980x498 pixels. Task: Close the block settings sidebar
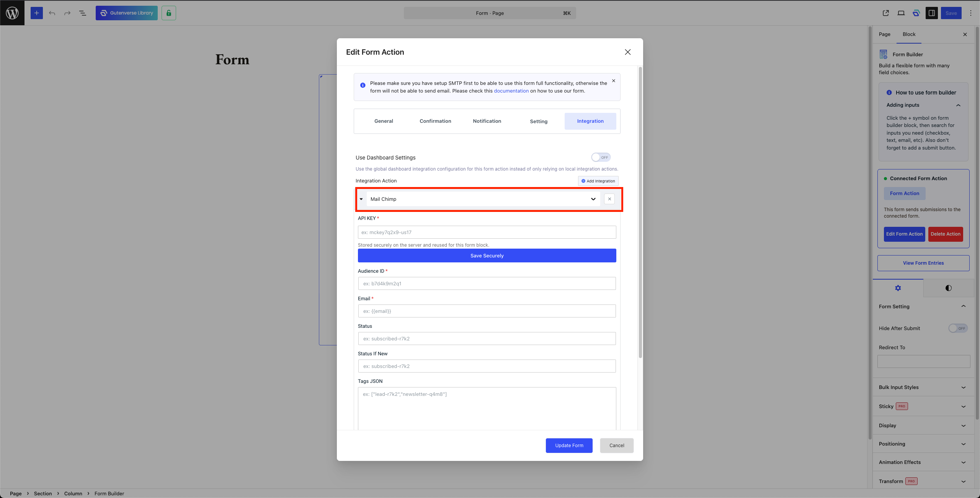pyautogui.click(x=965, y=34)
